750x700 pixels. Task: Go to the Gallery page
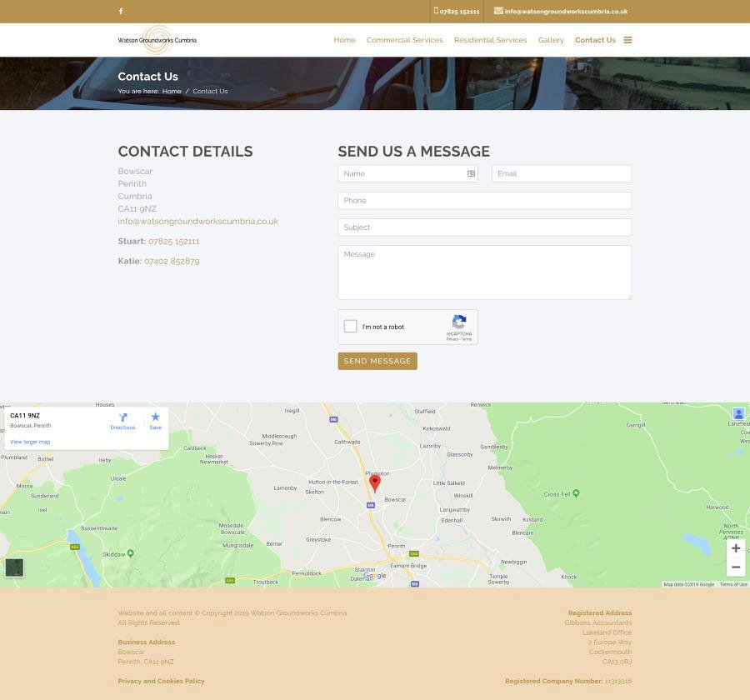click(x=551, y=40)
